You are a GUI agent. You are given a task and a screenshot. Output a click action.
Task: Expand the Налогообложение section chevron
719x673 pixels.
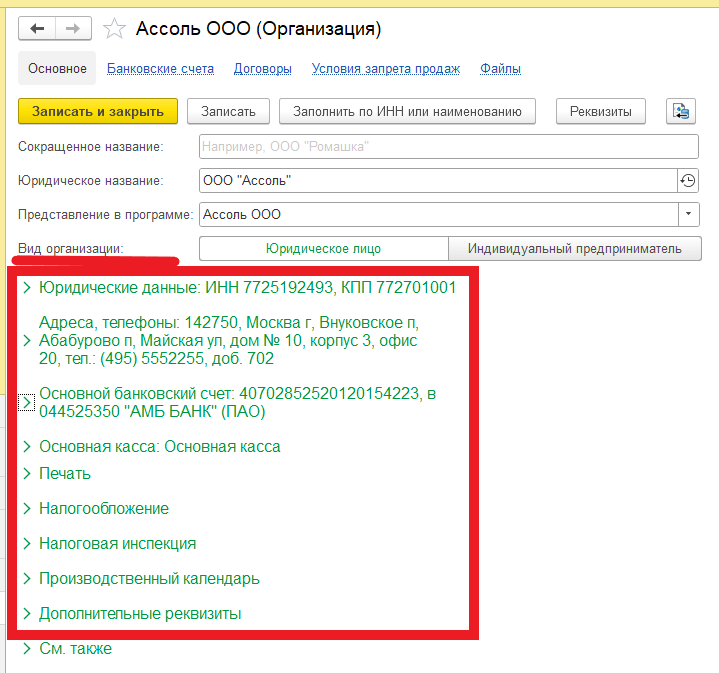(x=27, y=508)
